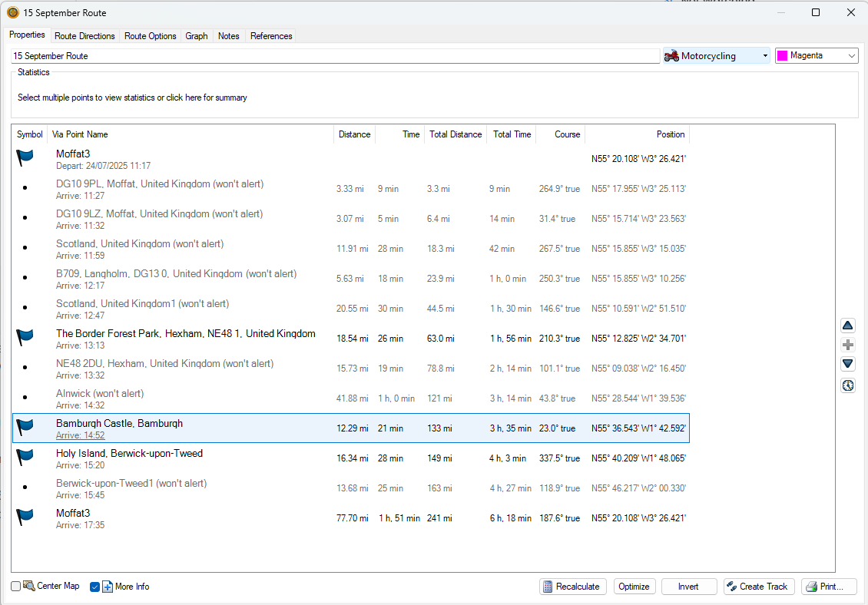This screenshot has width=868, height=605.
Task: Click the Symbol column header
Action: click(30, 134)
